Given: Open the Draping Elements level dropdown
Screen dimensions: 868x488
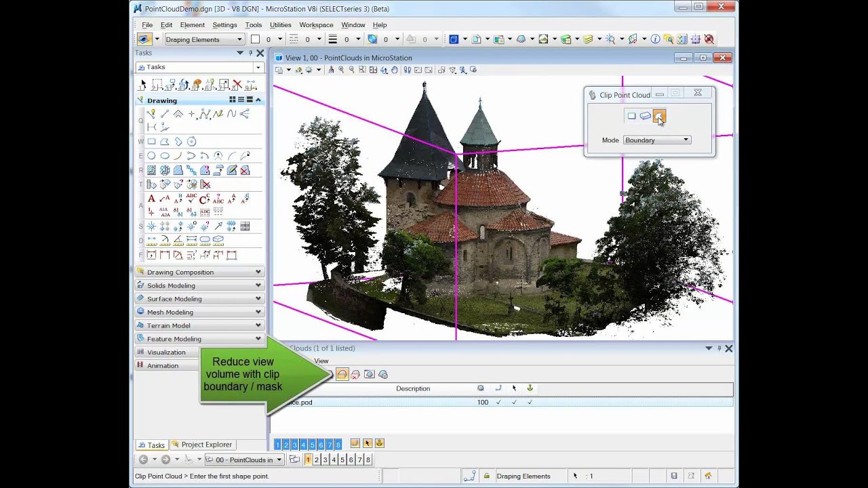Looking at the screenshot, I should [x=204, y=39].
